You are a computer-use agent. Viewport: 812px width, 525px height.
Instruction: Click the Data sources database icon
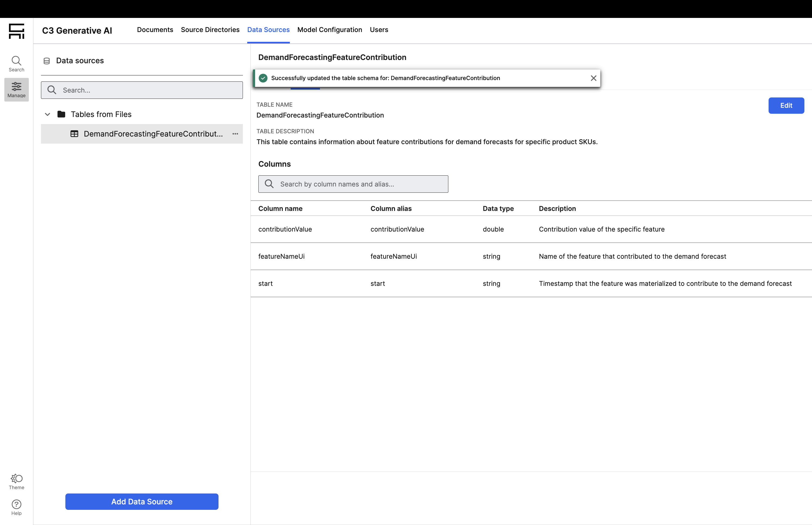(x=47, y=61)
